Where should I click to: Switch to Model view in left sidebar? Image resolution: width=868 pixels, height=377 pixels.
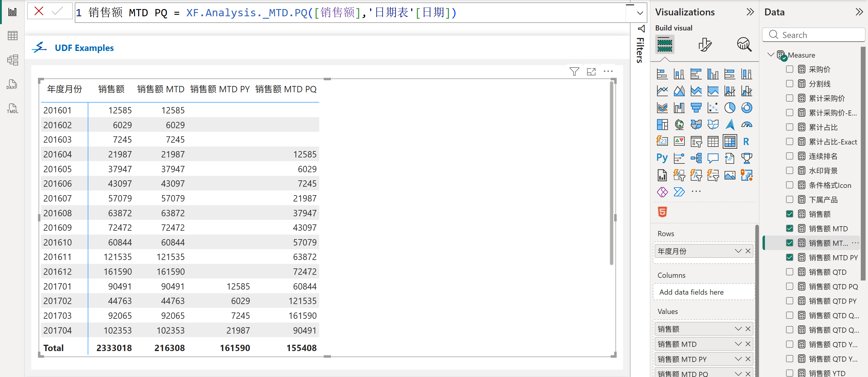coord(12,60)
